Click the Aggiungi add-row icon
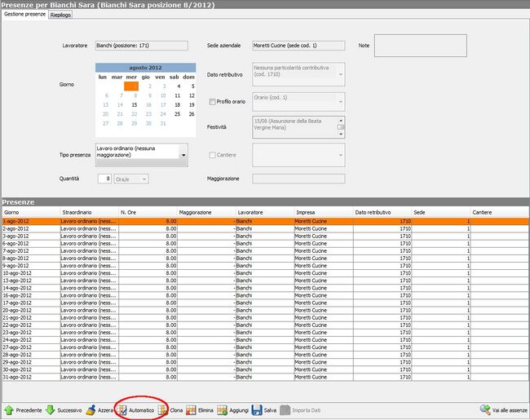The width and height of the screenshot is (530, 420). [222, 410]
